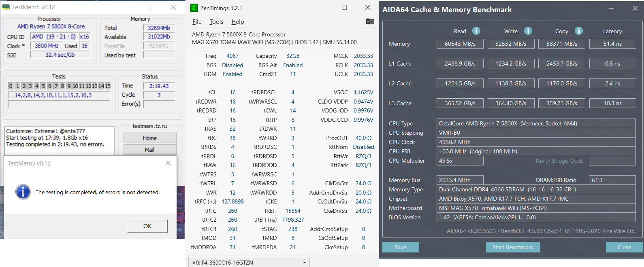Click the Memory Type DDR4-4066 field
This screenshot has width=644, height=267.
(536, 189)
